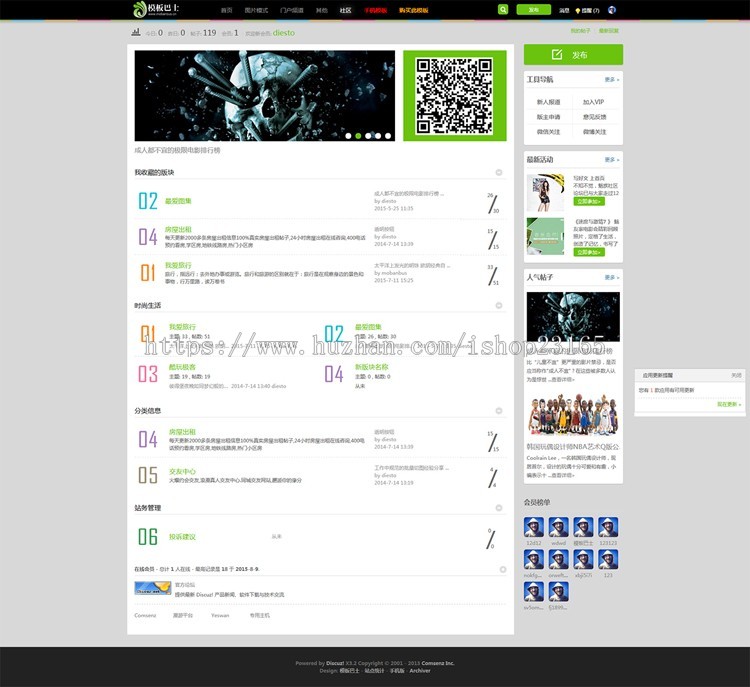Click the QR code image
750x687 pixels.
click(x=454, y=96)
